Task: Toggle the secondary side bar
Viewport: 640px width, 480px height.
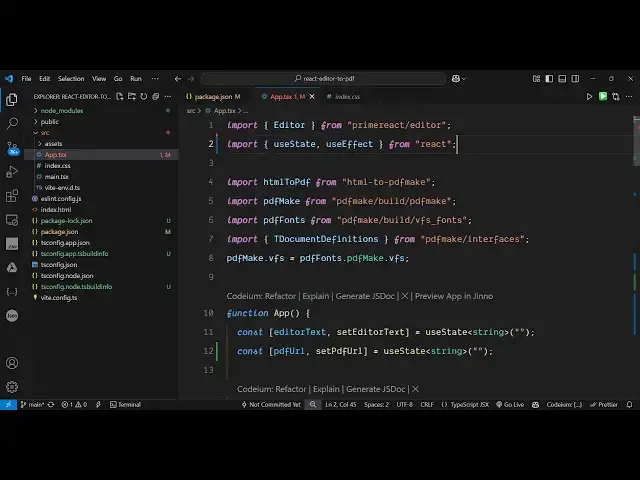Action: pos(575,78)
